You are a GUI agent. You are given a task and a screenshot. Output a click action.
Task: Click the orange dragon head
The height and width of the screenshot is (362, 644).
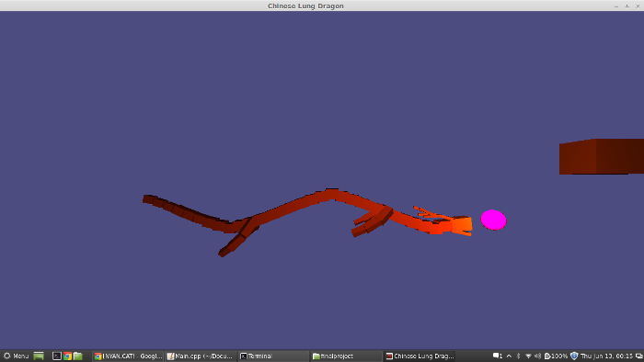[x=461, y=225]
